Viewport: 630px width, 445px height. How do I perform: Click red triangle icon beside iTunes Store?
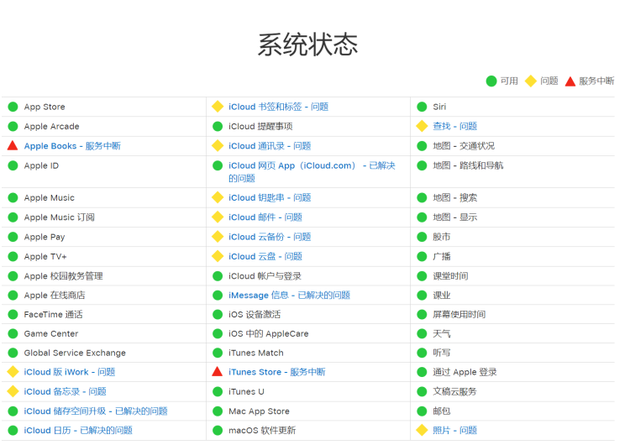click(217, 372)
